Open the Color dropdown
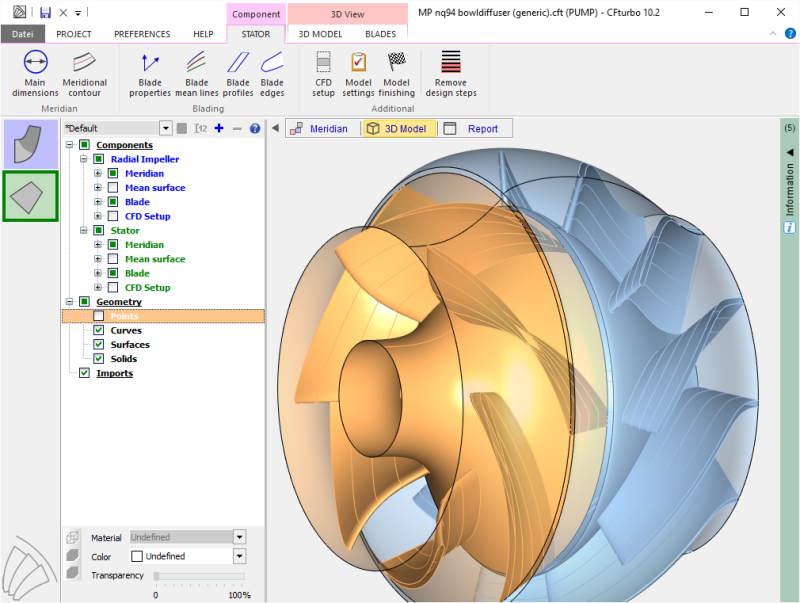Screen dimensions: 800x603 239,557
